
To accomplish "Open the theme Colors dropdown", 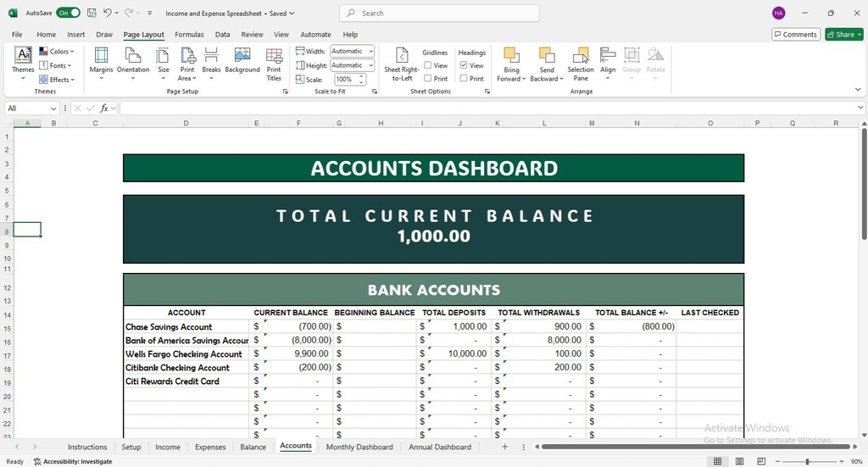I will coord(57,52).
